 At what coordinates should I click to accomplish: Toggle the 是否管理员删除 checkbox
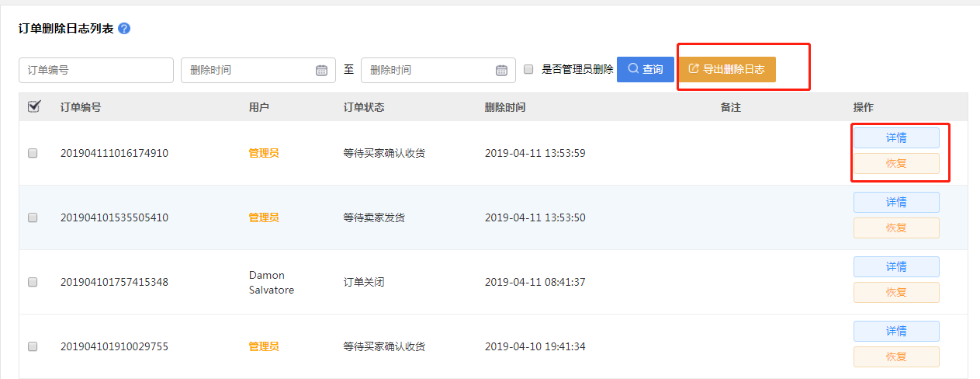point(528,69)
